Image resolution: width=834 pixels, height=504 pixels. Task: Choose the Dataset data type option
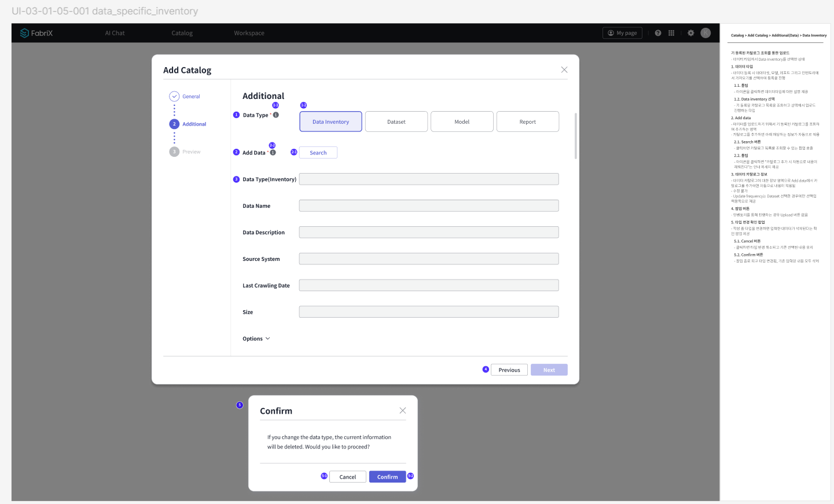(396, 122)
